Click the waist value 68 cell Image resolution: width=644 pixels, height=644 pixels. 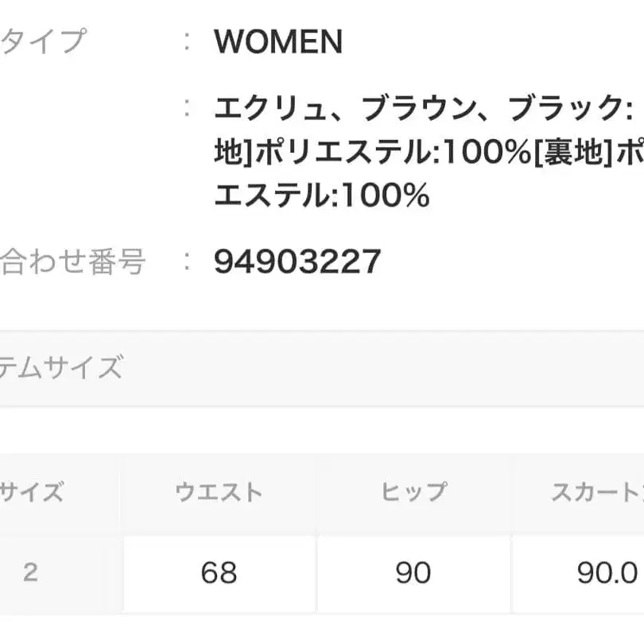(219, 573)
